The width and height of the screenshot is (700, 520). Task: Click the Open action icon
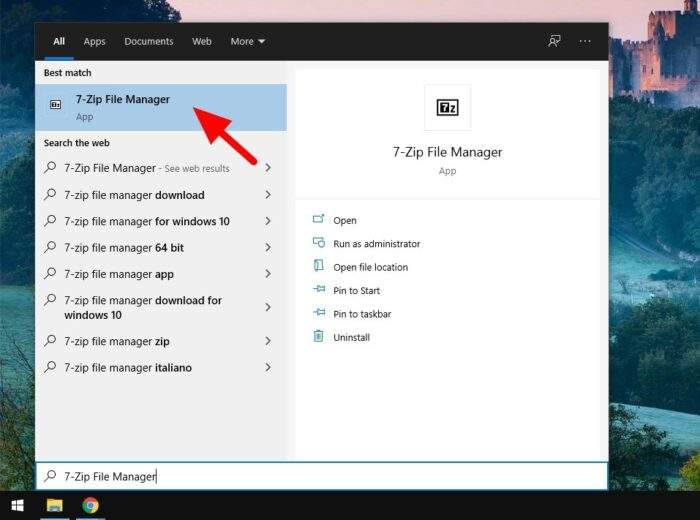pyautogui.click(x=318, y=219)
